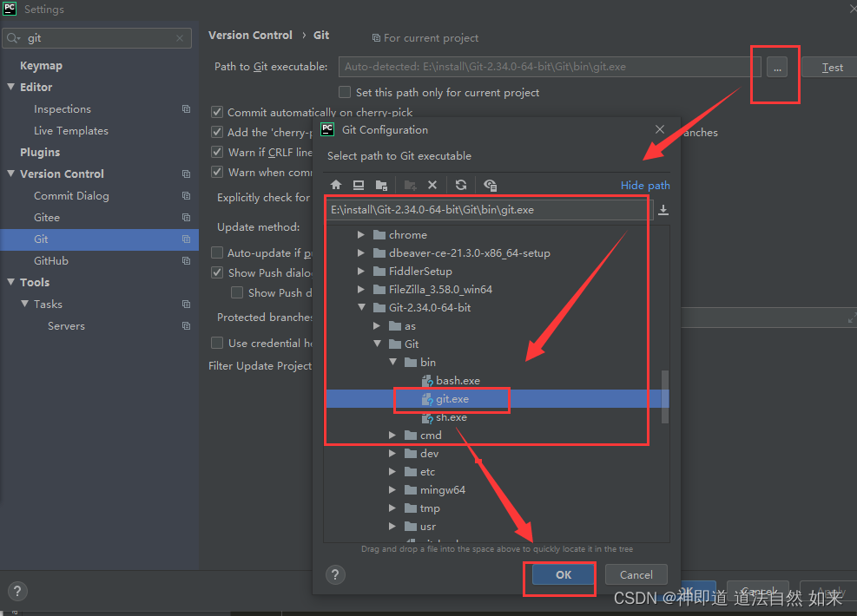Expand the mingw64 folder
Image resolution: width=857 pixels, height=616 pixels.
[392, 490]
